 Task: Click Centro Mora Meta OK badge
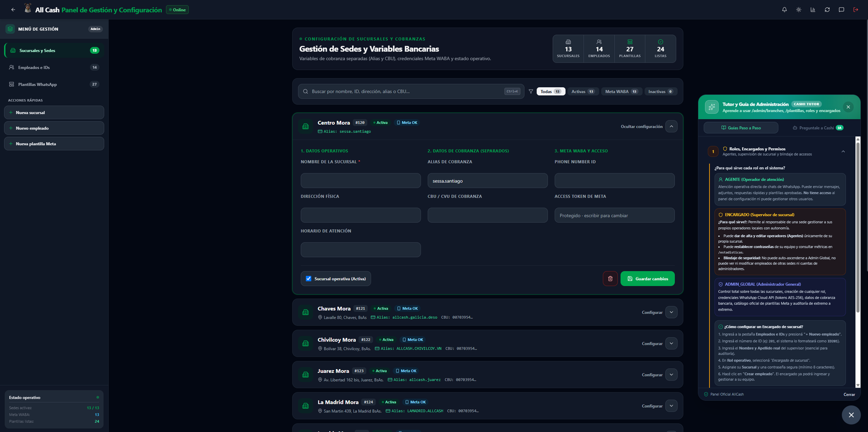click(x=407, y=122)
